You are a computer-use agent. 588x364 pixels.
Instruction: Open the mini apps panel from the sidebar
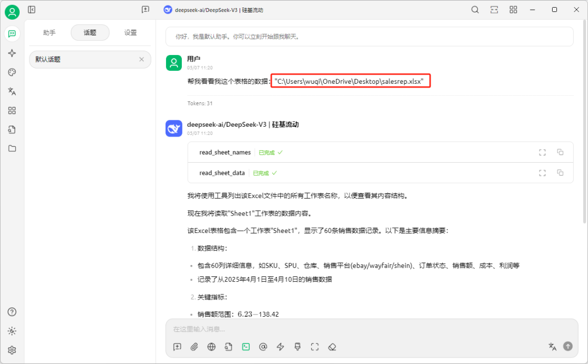coord(11,110)
